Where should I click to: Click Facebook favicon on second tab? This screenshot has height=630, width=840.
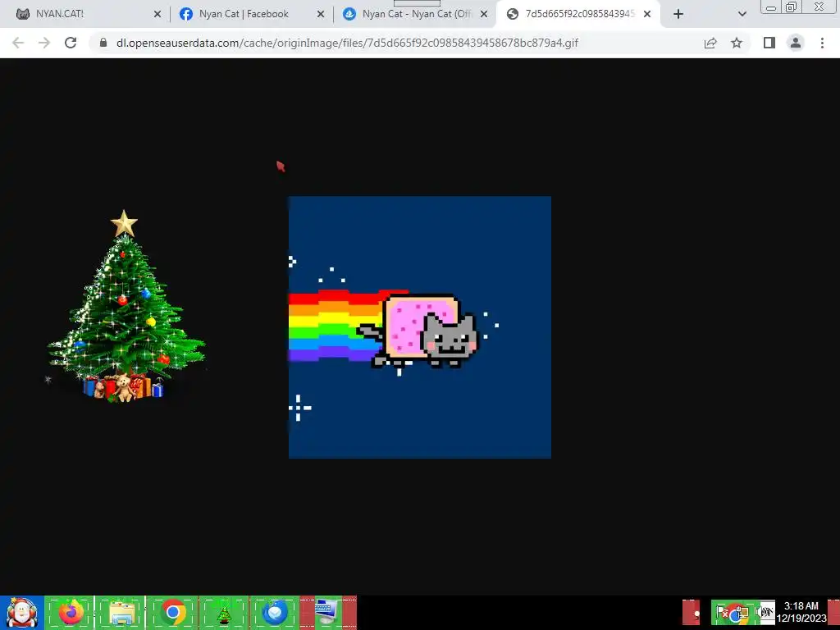[x=186, y=14]
